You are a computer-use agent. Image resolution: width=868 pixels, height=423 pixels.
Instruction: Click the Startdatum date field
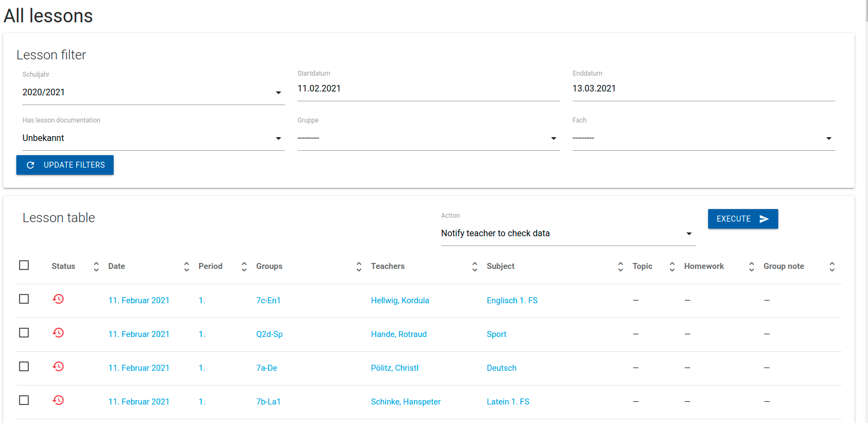pos(429,89)
